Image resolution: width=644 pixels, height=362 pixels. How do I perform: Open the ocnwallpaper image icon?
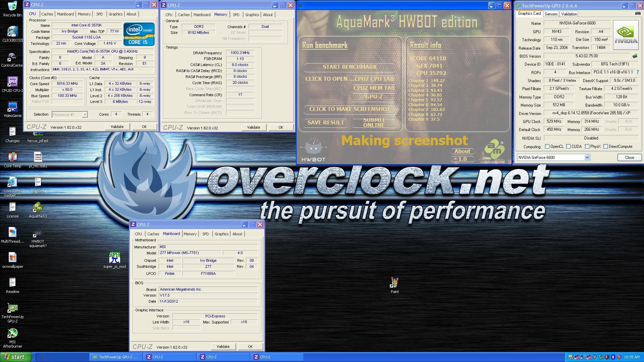(x=12, y=260)
